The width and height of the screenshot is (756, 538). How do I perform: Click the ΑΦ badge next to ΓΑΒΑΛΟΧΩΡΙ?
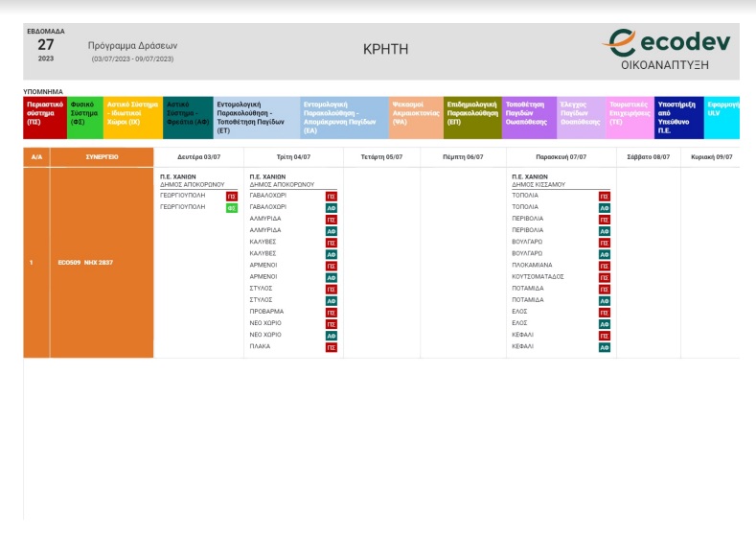[x=332, y=207]
